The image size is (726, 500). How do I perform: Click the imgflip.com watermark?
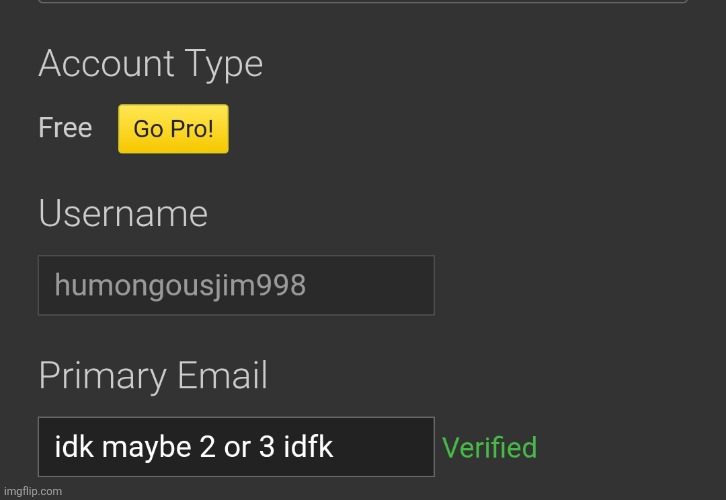click(x=32, y=491)
